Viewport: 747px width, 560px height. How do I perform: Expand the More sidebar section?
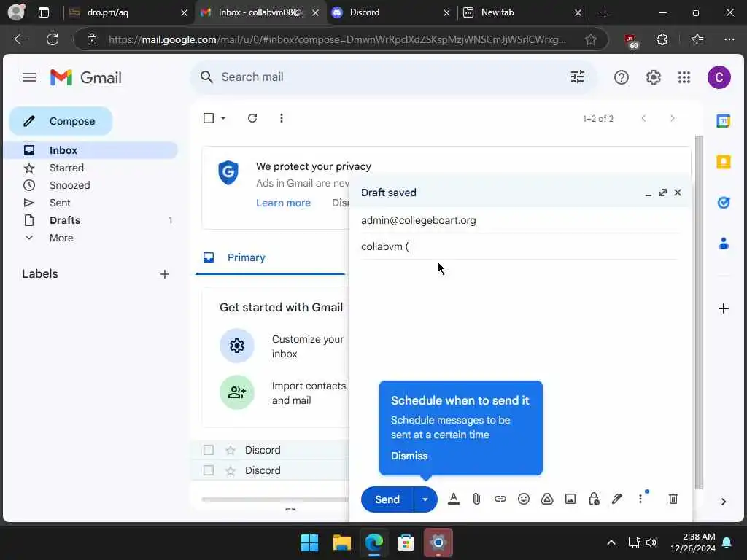61,238
